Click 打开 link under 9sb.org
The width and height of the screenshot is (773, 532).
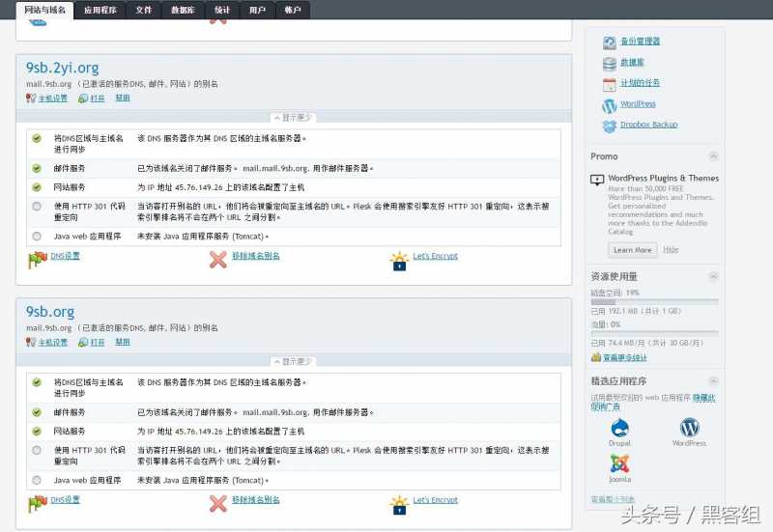tap(98, 342)
